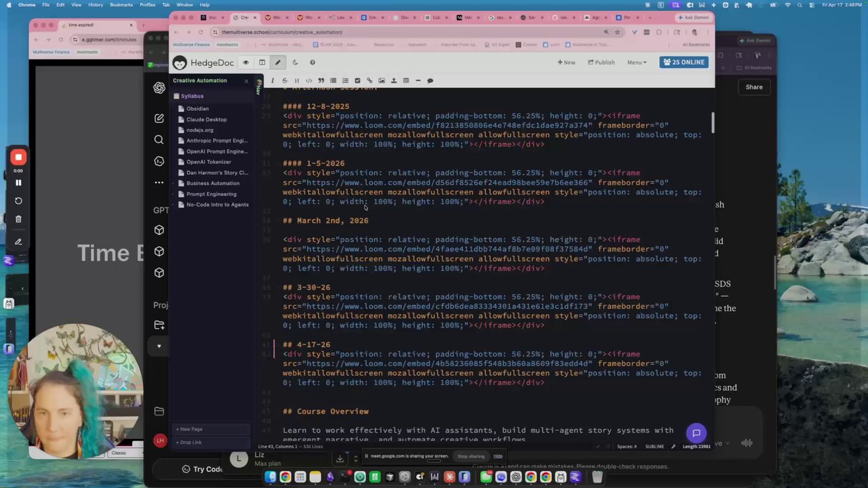Open HedgeDoc help (question mark icon)
The height and width of the screenshot is (488, 868).
coord(312,62)
